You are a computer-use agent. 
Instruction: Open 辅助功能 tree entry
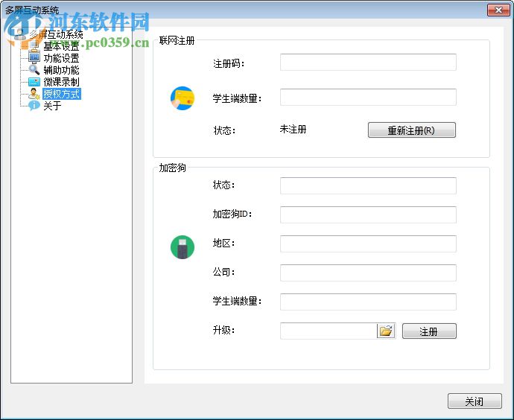[61, 70]
